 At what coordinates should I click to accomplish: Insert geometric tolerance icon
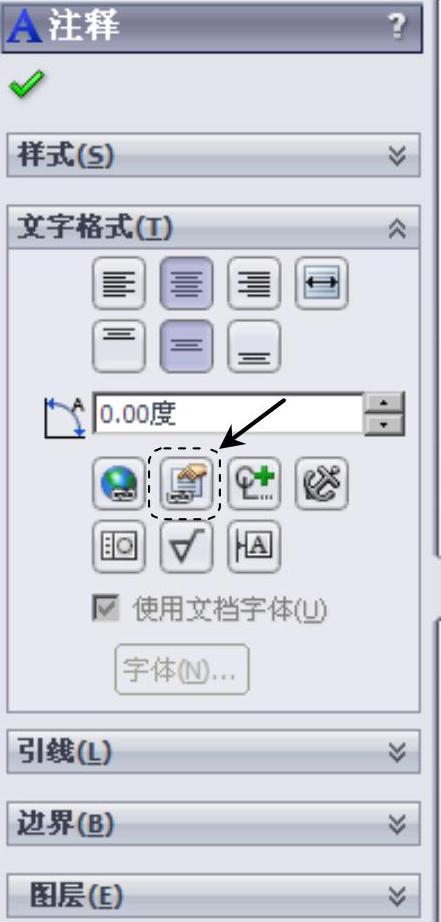pyautogui.click(x=119, y=547)
